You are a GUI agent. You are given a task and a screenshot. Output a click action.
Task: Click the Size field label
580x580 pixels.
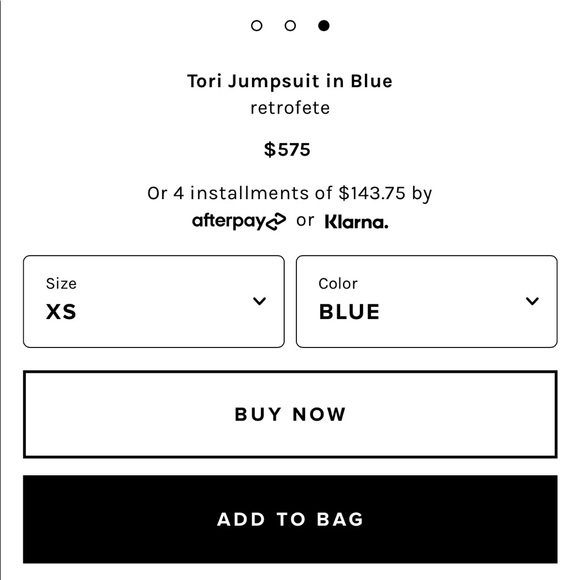(61, 284)
